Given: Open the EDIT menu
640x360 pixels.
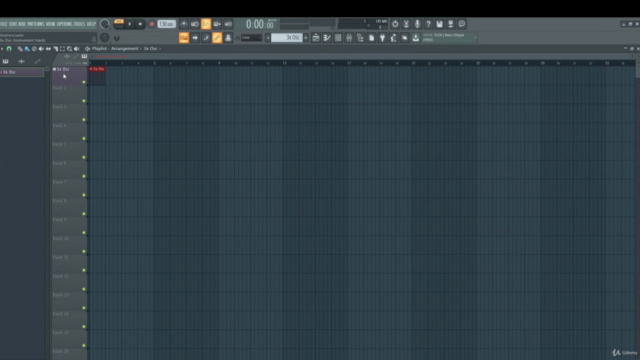Looking at the screenshot, I should [x=13, y=24].
